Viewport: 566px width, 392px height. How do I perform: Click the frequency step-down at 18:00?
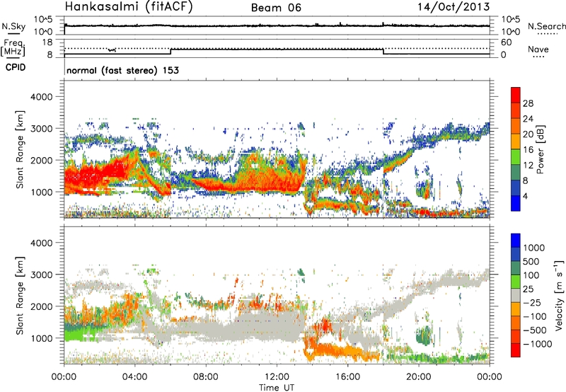pyautogui.click(x=383, y=51)
